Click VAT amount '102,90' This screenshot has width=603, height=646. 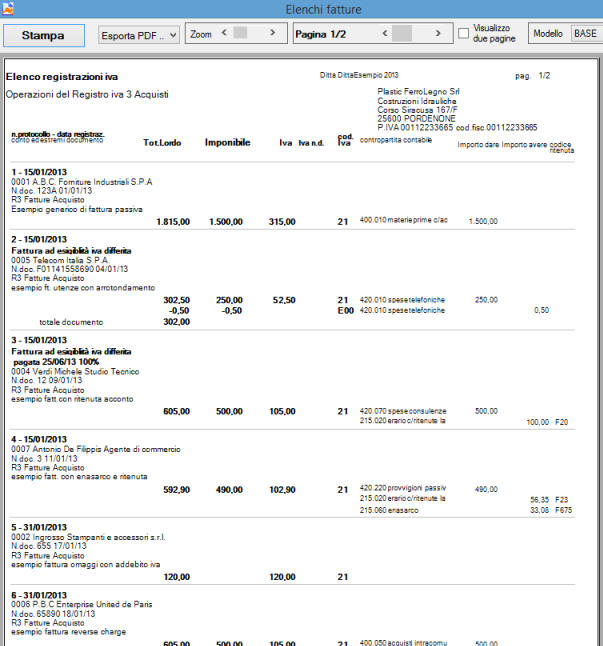pos(282,490)
